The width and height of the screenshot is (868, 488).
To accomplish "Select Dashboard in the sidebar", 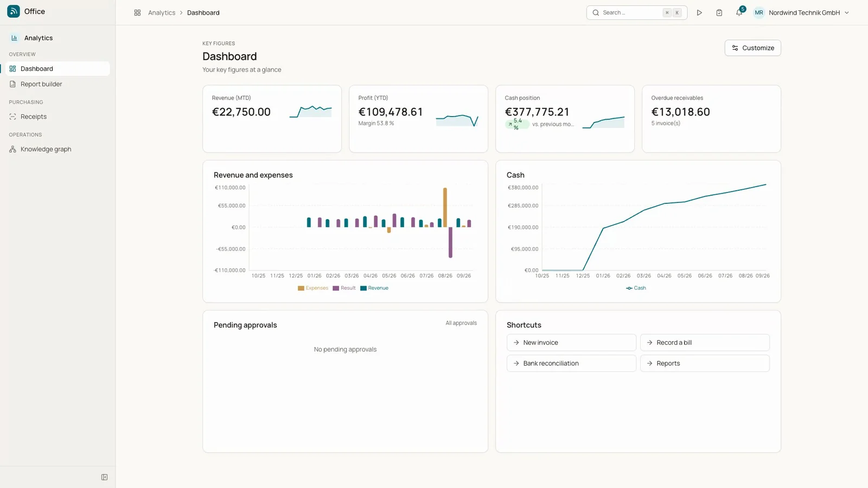I will [57, 69].
